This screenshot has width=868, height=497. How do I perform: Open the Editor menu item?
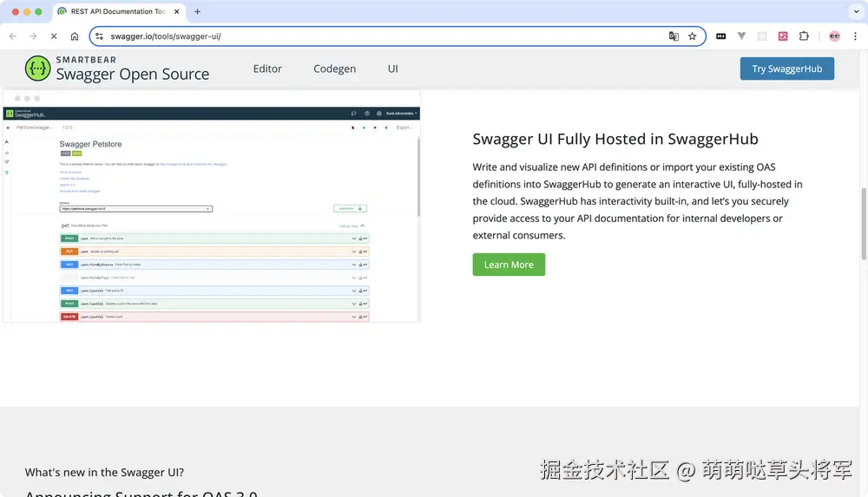(x=267, y=69)
